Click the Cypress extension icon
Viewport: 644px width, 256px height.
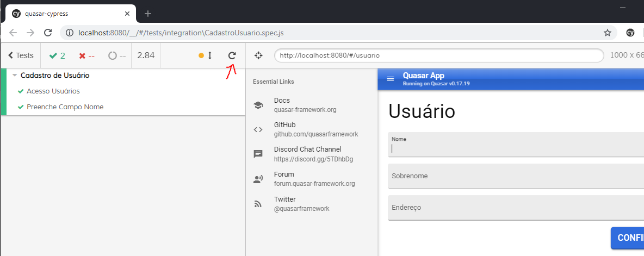pos(630,33)
